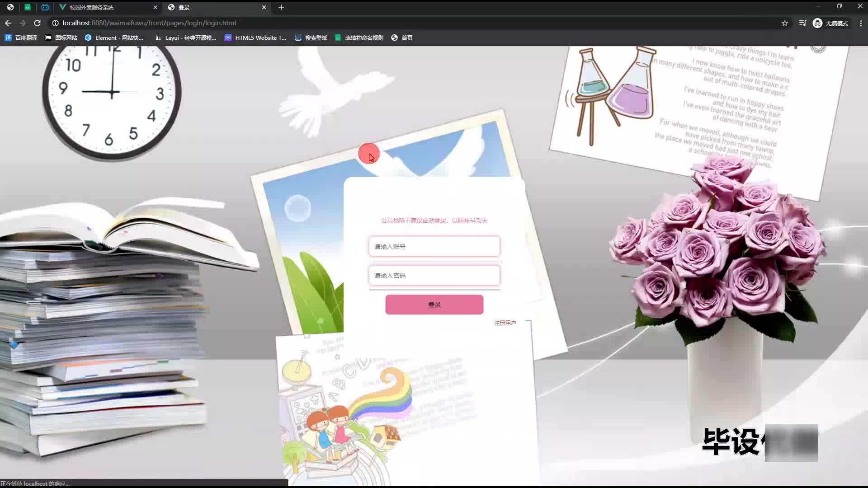Go back to previous page
Viewport: 868px width, 488px height.
coord(8,23)
